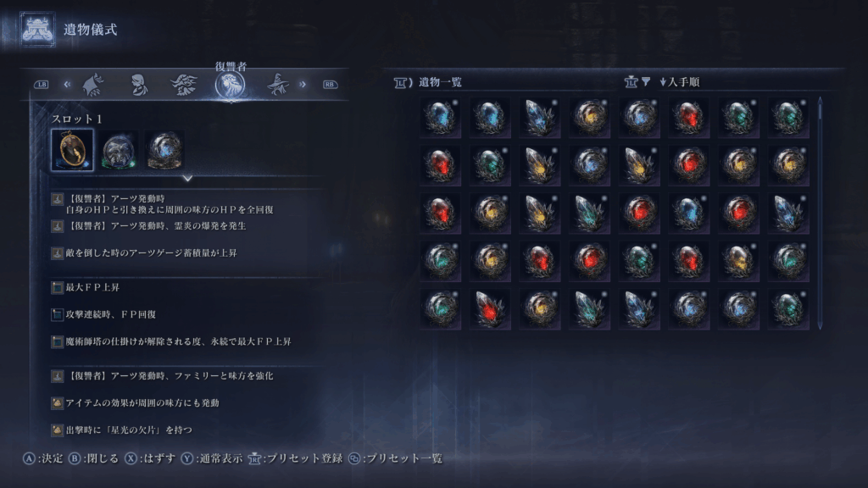The width and height of the screenshot is (868, 488).
Task: Select the witch hat character icon
Action: [x=278, y=85]
